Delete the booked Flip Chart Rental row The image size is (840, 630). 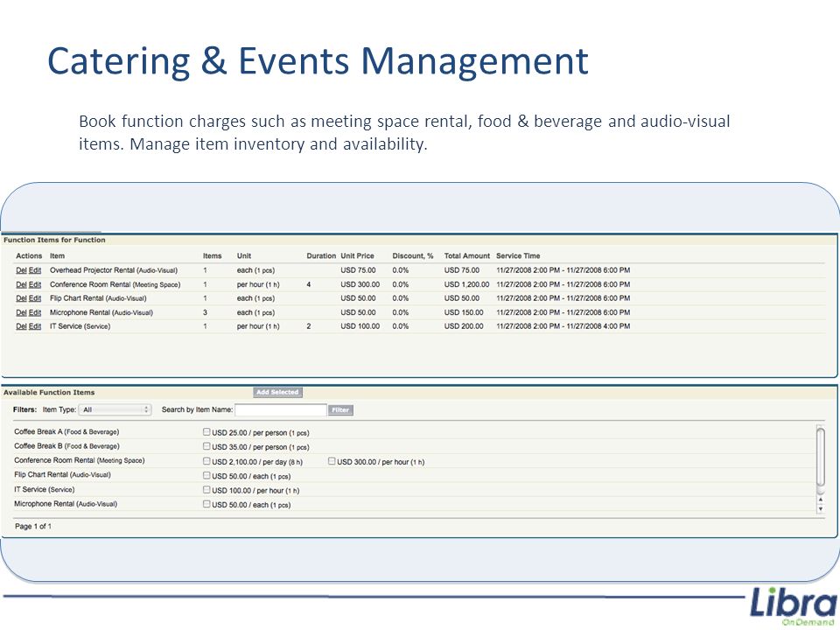coord(21,298)
